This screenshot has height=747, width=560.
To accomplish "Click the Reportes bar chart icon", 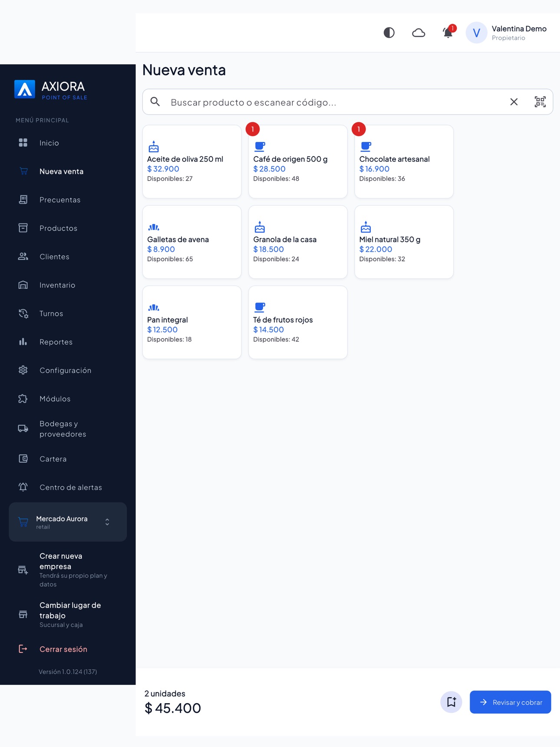I will (x=23, y=342).
